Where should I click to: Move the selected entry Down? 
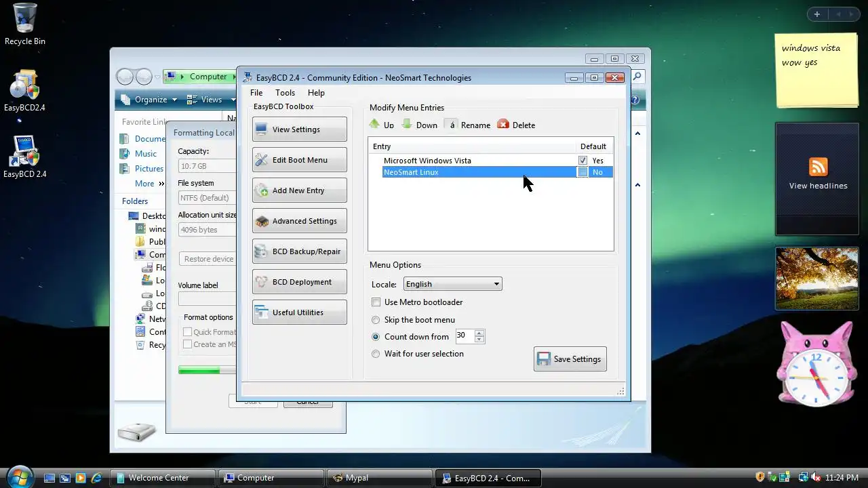(x=420, y=125)
